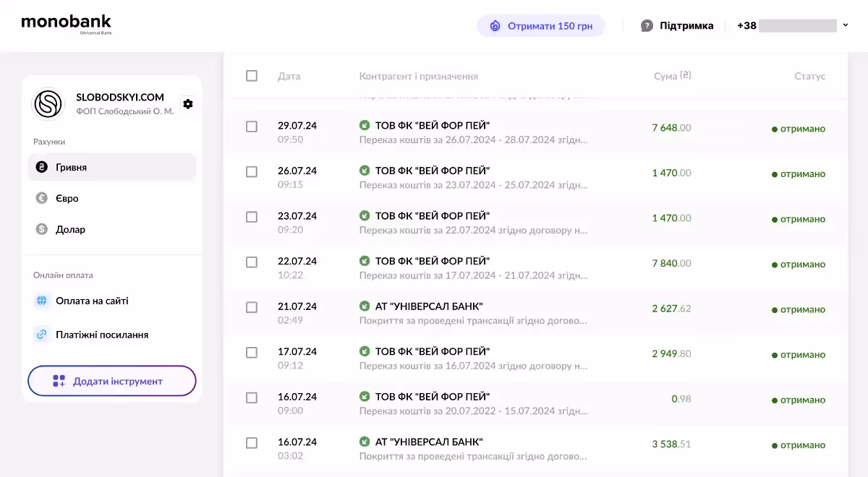Select the Євро account
The image size is (868, 477).
(112, 198)
